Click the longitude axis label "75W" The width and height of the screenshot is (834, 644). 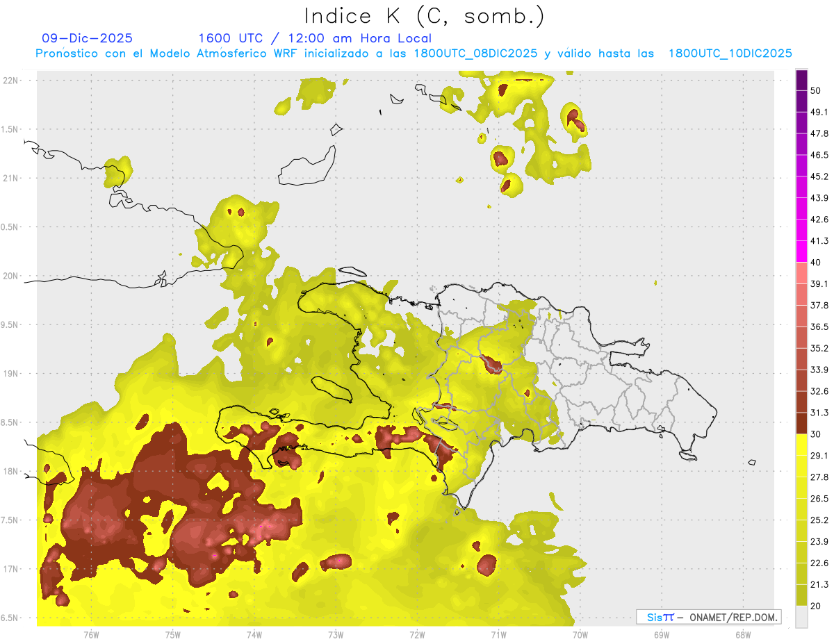pos(173,634)
